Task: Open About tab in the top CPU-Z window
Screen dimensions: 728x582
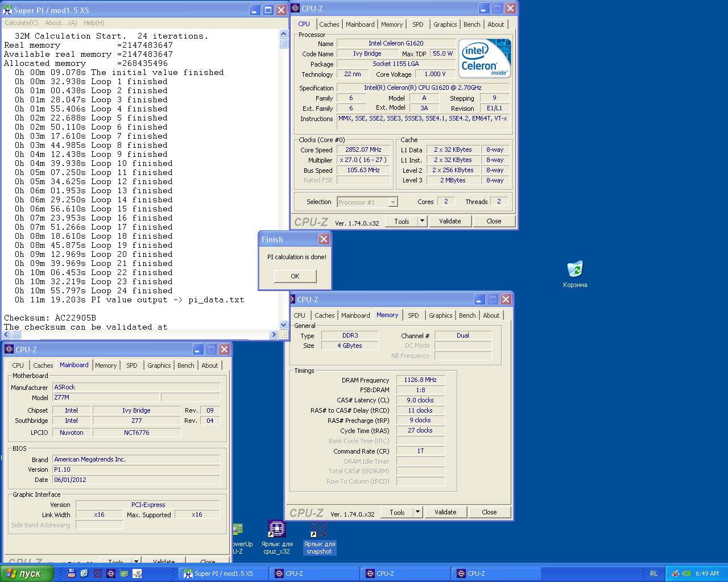Action: (495, 24)
